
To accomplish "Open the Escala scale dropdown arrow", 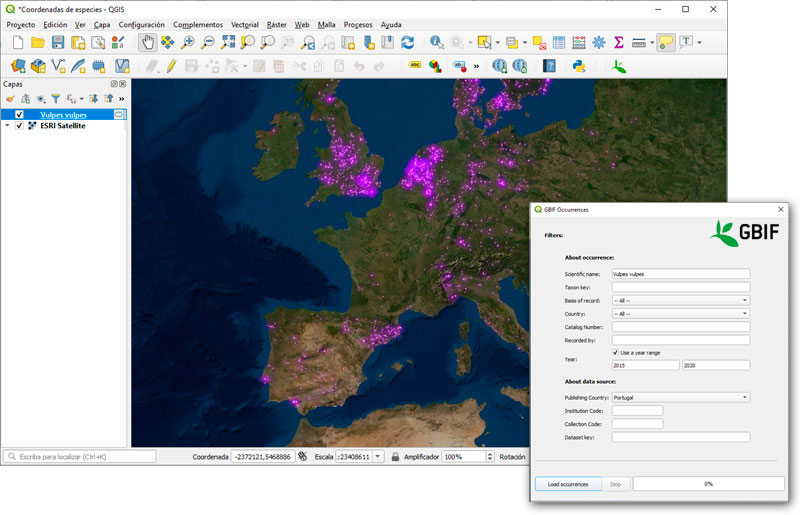I will tap(378, 457).
